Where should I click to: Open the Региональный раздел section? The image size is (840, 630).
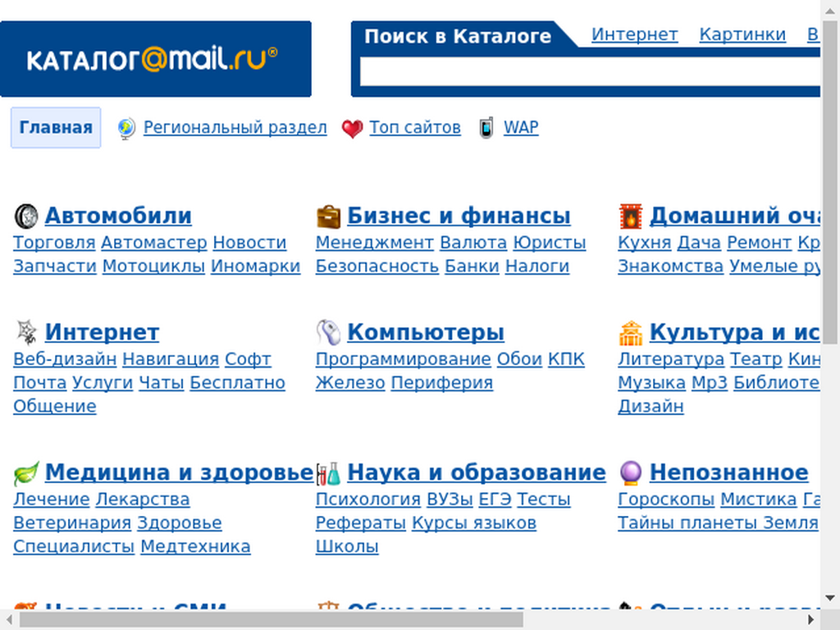pos(235,127)
